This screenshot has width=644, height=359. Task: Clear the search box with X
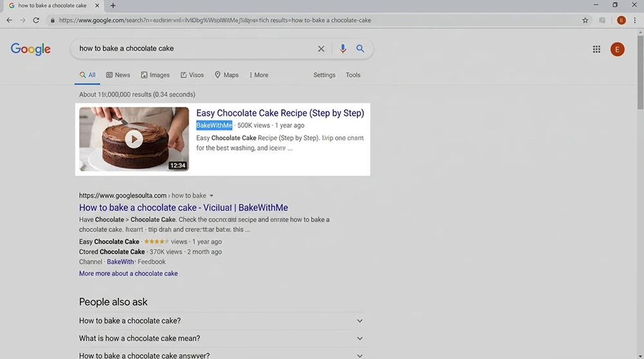click(x=321, y=49)
